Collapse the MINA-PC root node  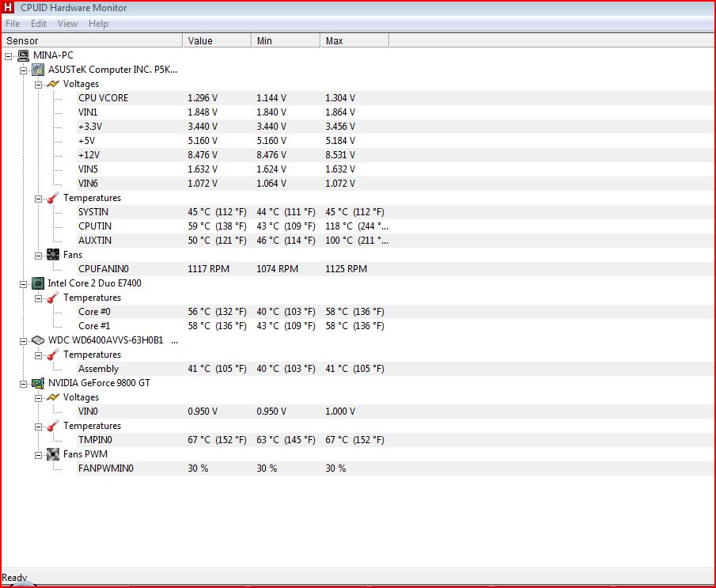tap(9, 55)
